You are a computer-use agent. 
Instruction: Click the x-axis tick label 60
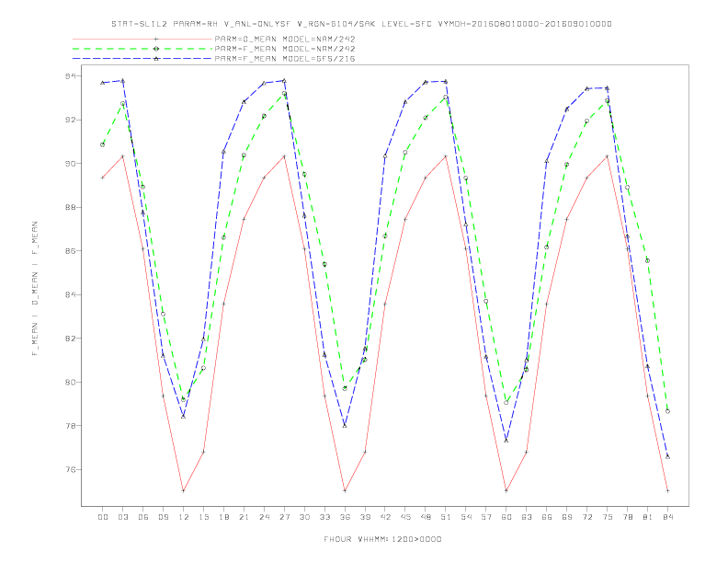[x=506, y=517]
